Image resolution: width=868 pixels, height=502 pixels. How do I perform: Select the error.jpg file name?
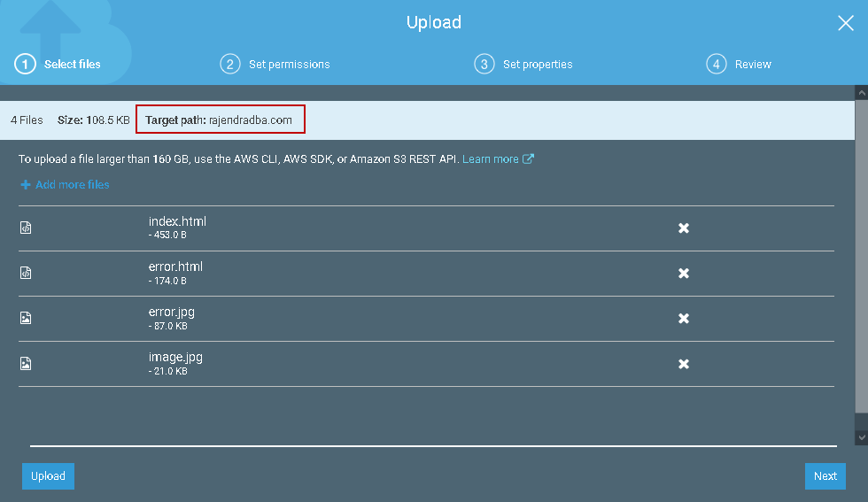[x=172, y=313]
